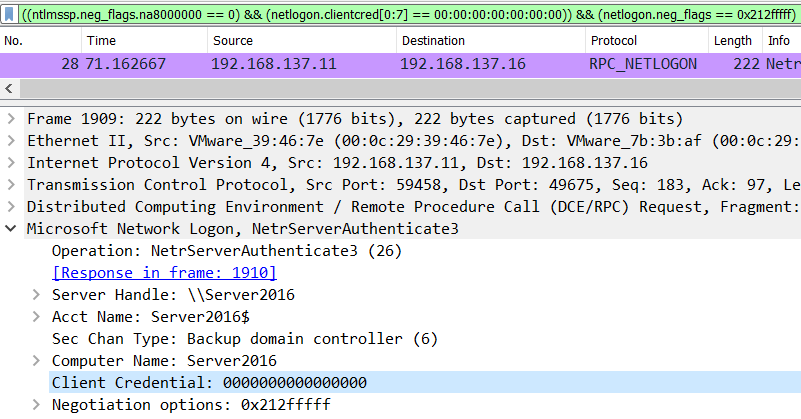Sort packets by the Source column
This screenshot has height=419, width=801.
pyautogui.click(x=302, y=41)
